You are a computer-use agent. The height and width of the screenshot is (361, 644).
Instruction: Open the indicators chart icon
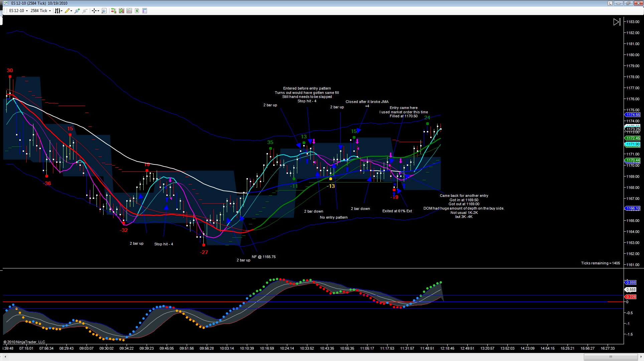pos(129,11)
